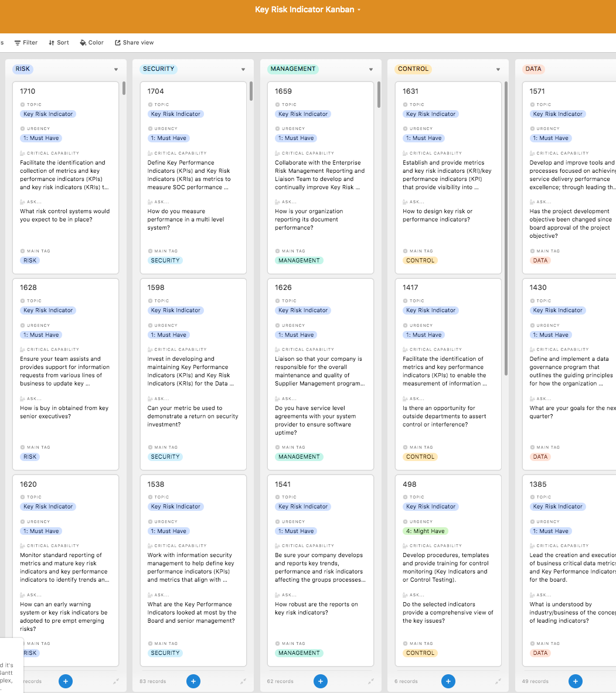
Task: Add a record to the SECURITY stack
Action: [193, 681]
